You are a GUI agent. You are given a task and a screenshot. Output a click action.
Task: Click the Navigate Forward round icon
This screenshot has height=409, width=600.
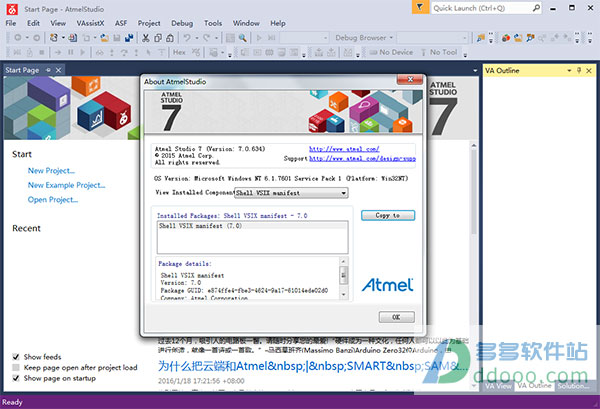(x=37, y=37)
